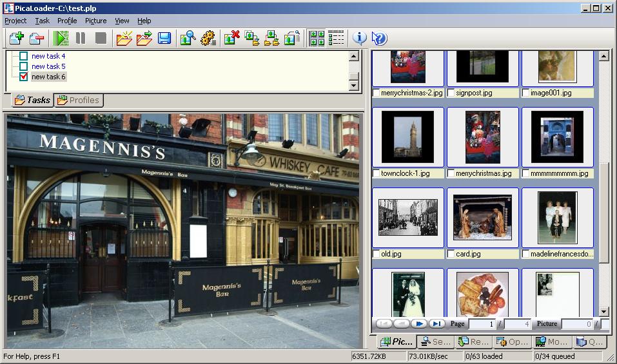
Task: Tick the old.jpg checkbox
Action: click(376, 254)
